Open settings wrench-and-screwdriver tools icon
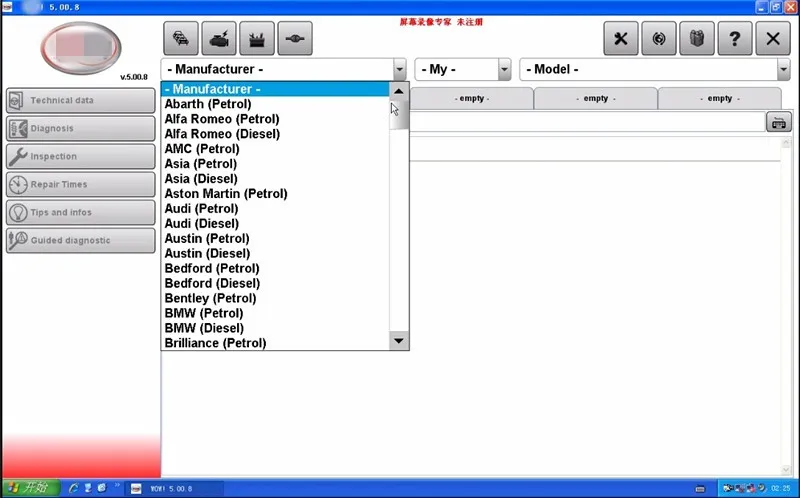The width and height of the screenshot is (800, 498). (x=621, y=38)
